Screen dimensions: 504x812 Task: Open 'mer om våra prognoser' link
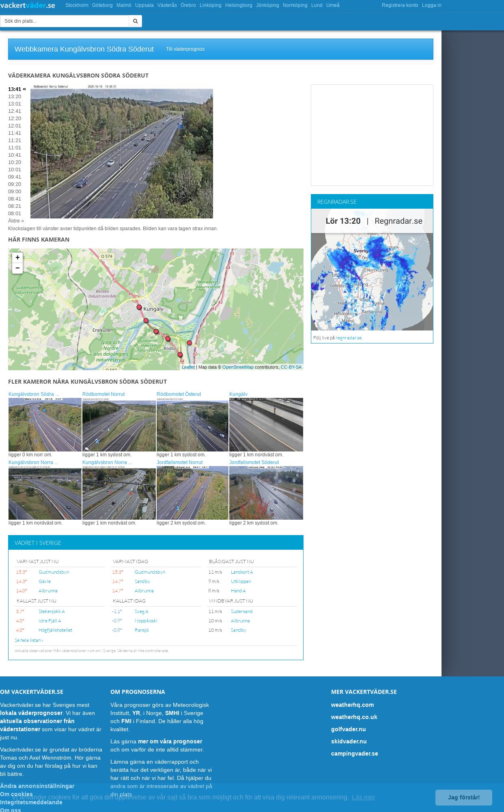(170, 741)
